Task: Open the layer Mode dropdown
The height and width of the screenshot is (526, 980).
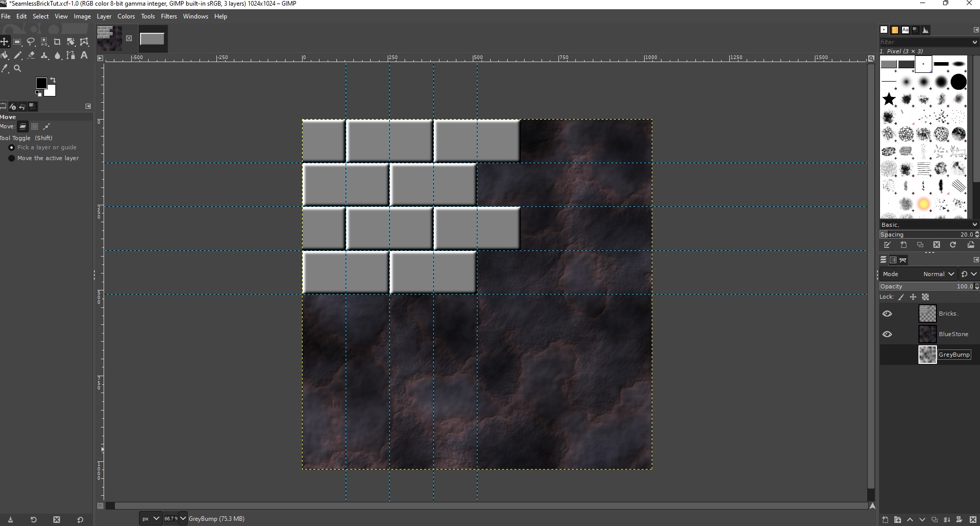Action: (x=938, y=274)
